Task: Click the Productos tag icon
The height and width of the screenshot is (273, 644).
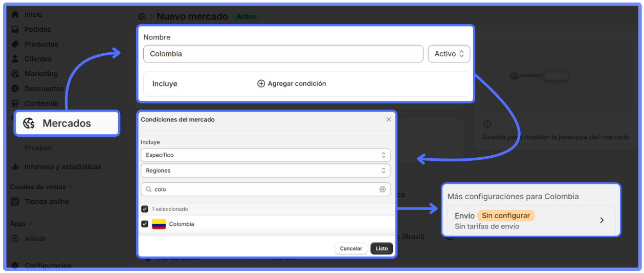Action: coord(15,44)
